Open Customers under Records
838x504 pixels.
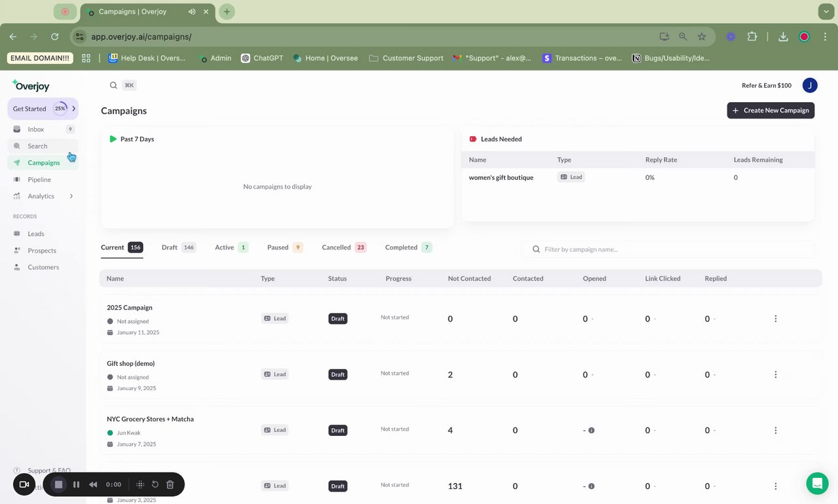(43, 267)
